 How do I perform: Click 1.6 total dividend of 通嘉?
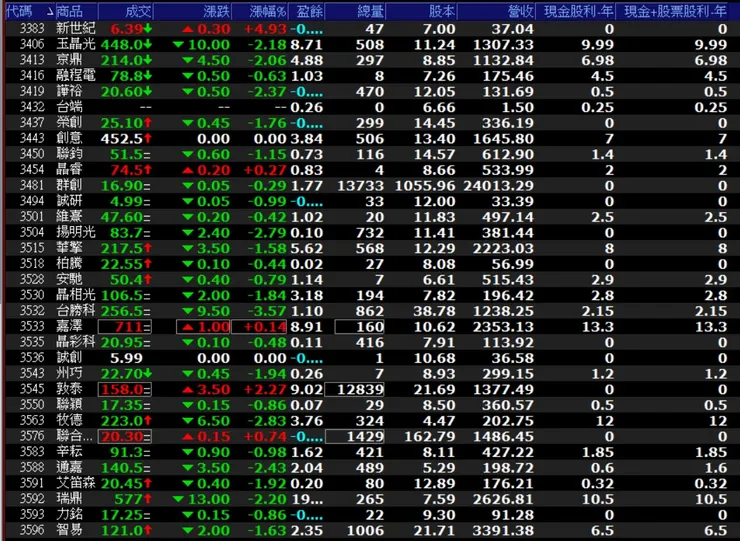click(715, 467)
